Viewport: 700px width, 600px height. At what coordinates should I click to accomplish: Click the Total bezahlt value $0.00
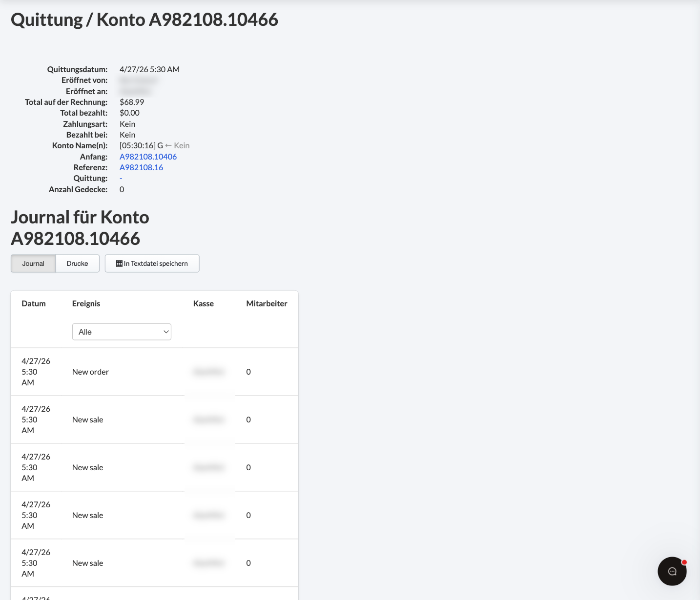point(129,113)
